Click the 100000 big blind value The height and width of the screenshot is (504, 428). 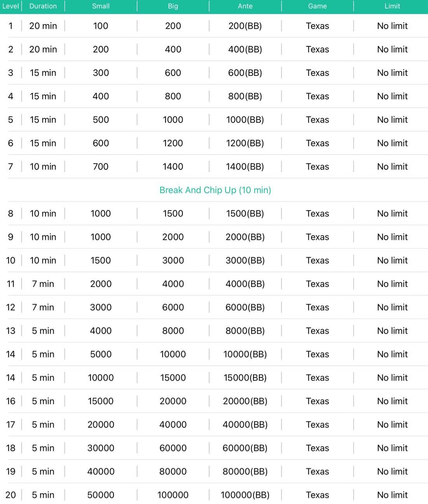coord(173,495)
